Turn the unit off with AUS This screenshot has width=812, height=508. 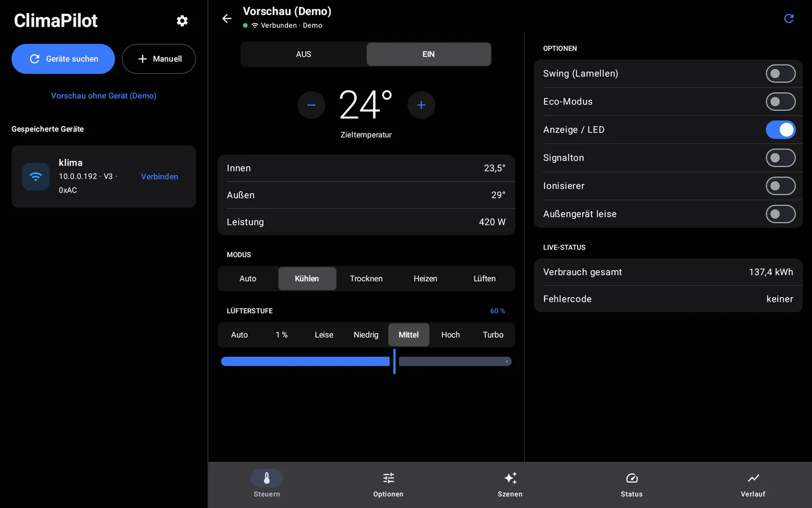tap(303, 54)
